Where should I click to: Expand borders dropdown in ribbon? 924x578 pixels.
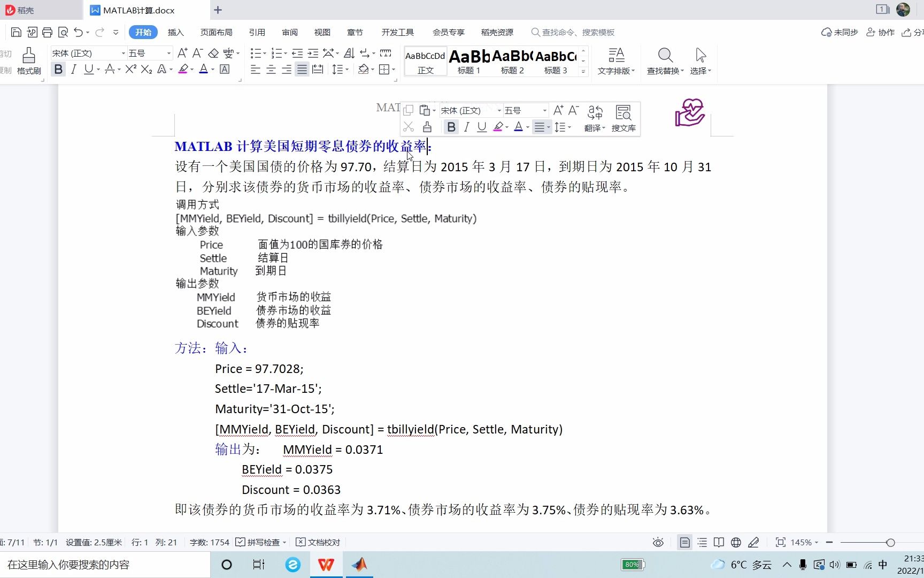[x=394, y=70]
